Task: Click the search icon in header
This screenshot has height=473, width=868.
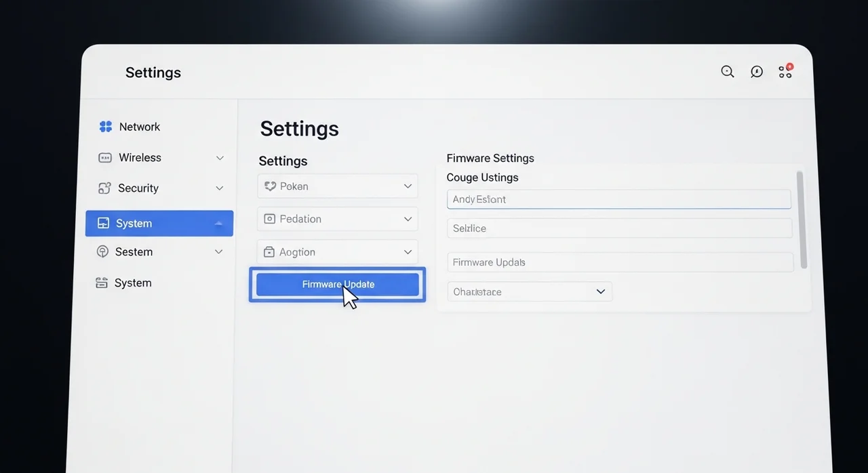Action: (728, 72)
